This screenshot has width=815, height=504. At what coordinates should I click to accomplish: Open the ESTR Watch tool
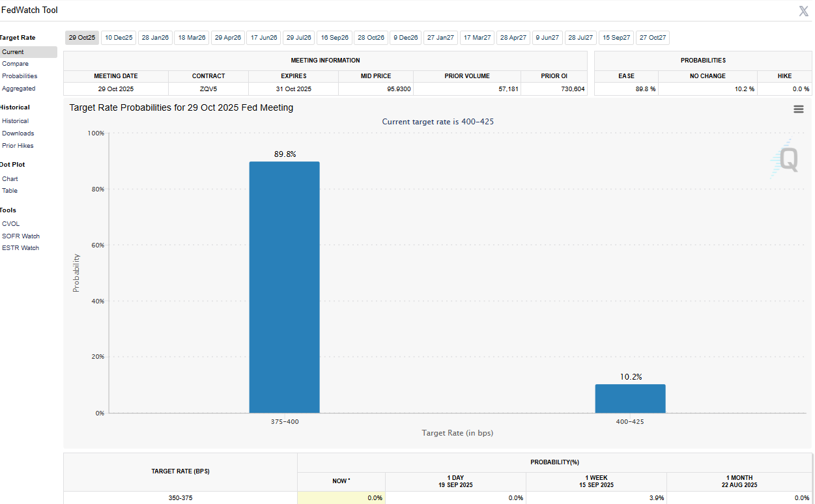click(x=20, y=248)
